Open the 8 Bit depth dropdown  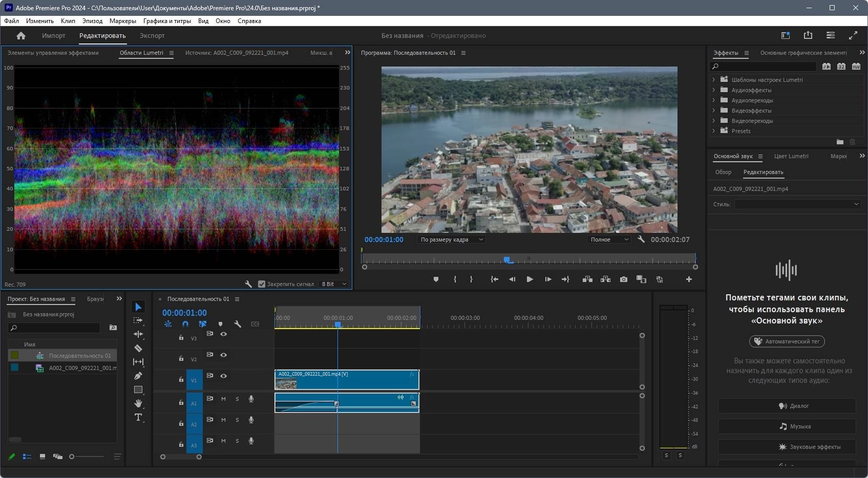(334, 284)
